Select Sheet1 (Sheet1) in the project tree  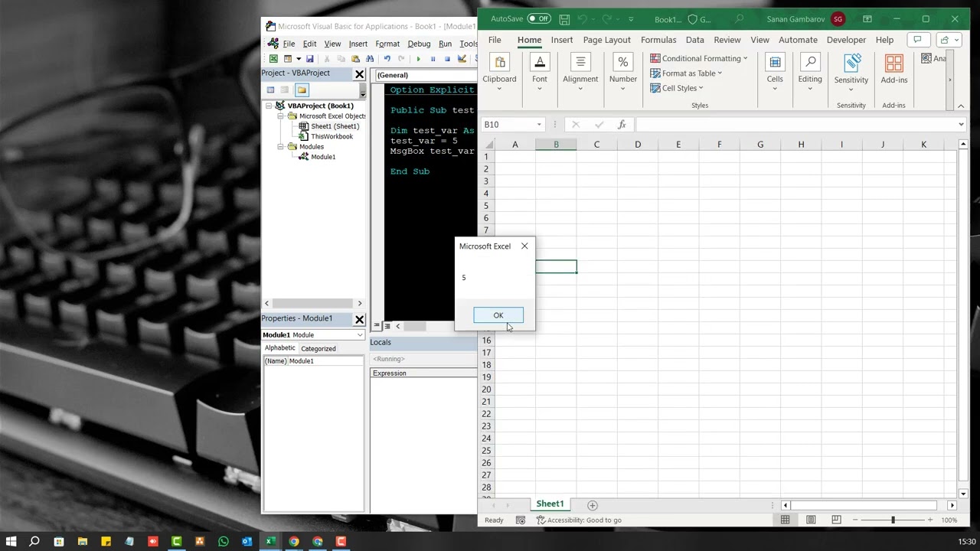tap(335, 126)
